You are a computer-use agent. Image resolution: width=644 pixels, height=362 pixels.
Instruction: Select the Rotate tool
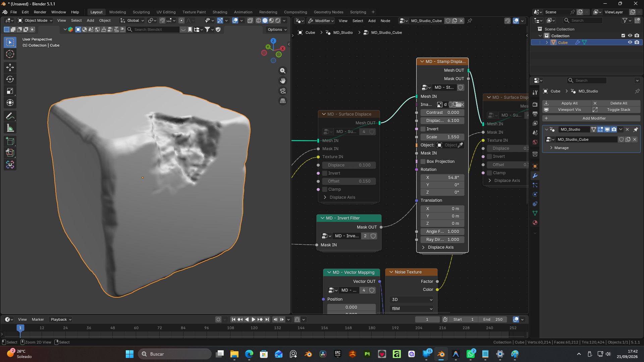[x=10, y=79]
